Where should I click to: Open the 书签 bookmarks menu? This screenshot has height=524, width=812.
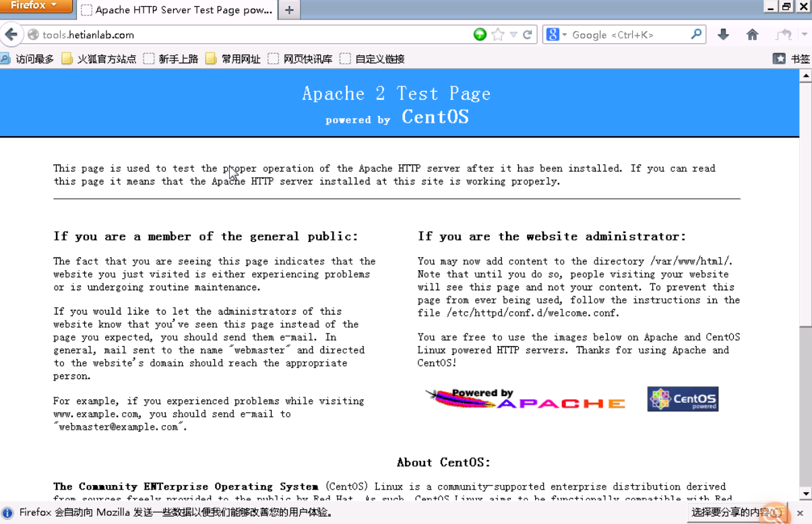792,59
